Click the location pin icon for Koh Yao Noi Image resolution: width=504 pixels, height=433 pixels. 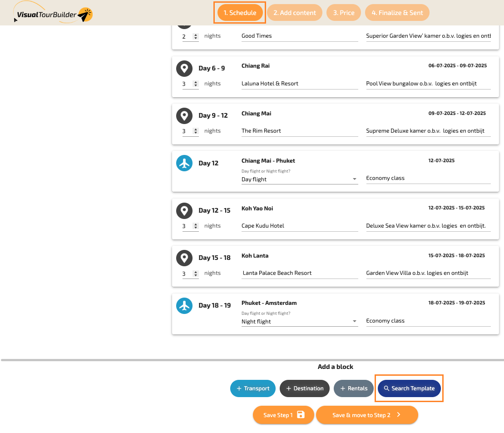(x=184, y=211)
